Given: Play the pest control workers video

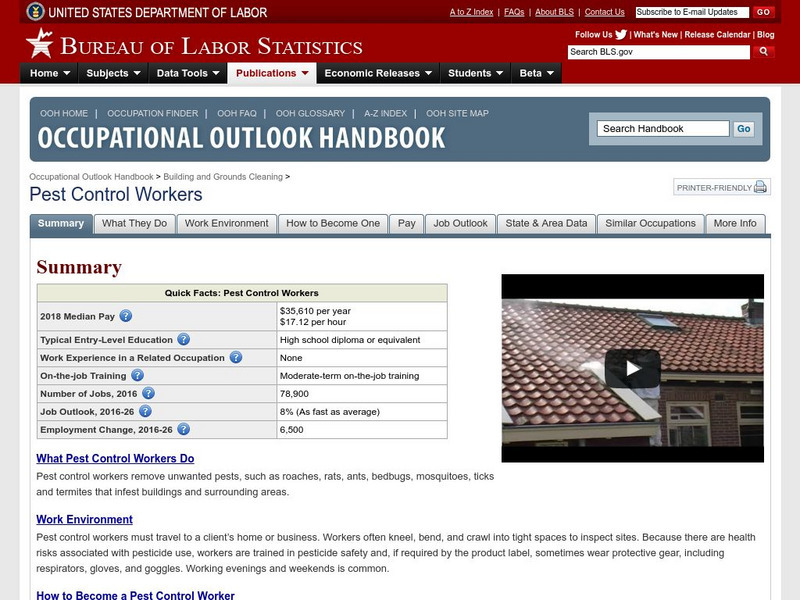Looking at the screenshot, I should pyautogui.click(x=633, y=368).
